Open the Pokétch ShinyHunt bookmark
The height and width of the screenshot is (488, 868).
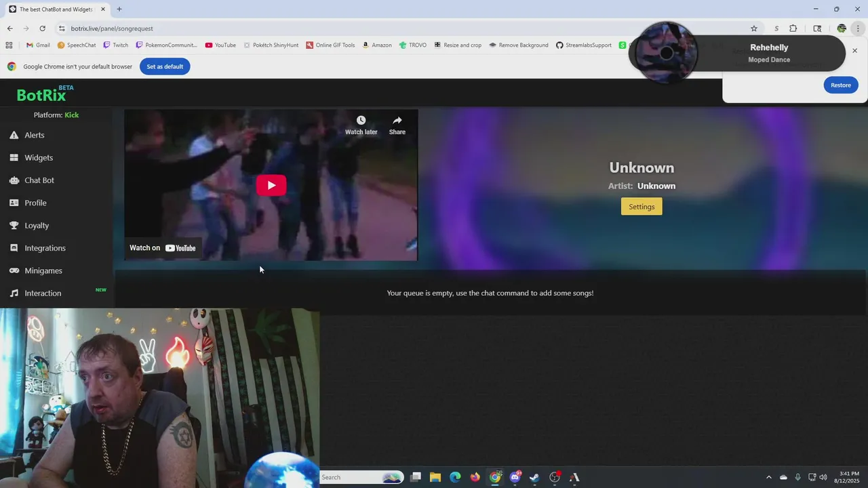(271, 45)
